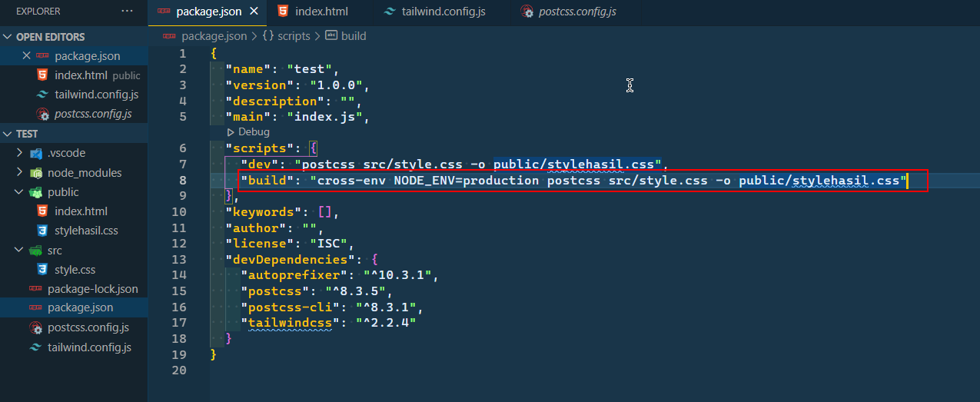Select package-lock.json in the explorer

click(92, 289)
